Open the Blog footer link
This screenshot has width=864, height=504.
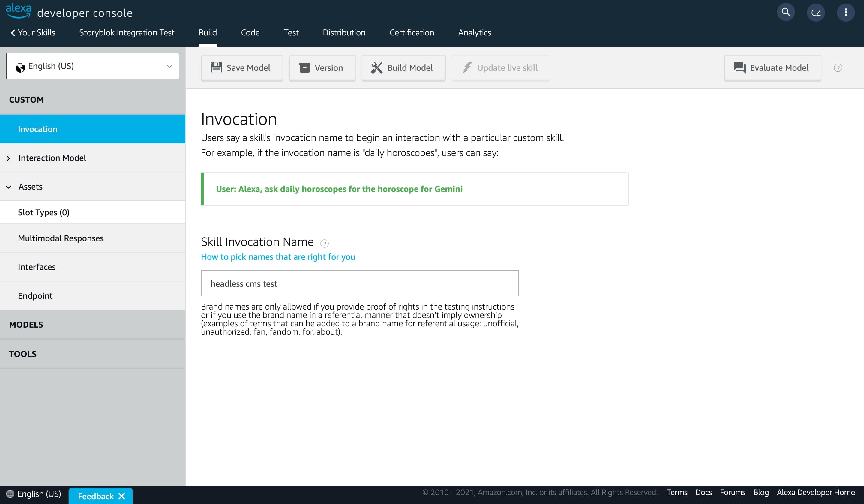[761, 493]
